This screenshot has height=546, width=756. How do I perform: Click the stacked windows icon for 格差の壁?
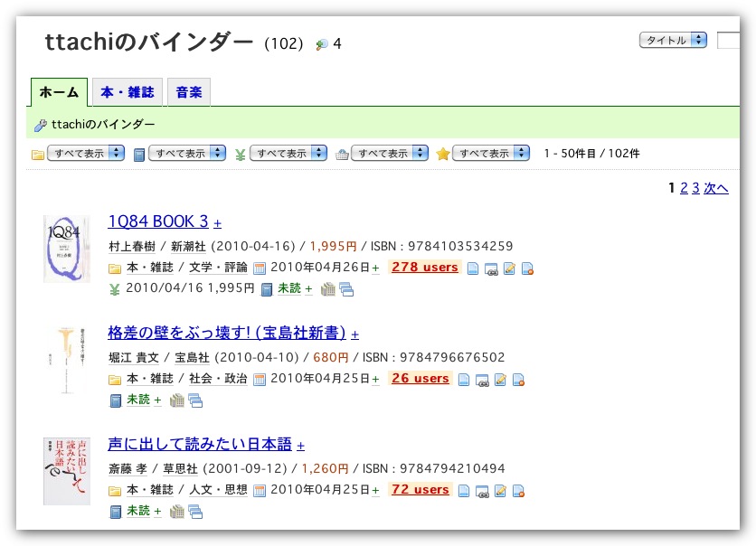[195, 400]
